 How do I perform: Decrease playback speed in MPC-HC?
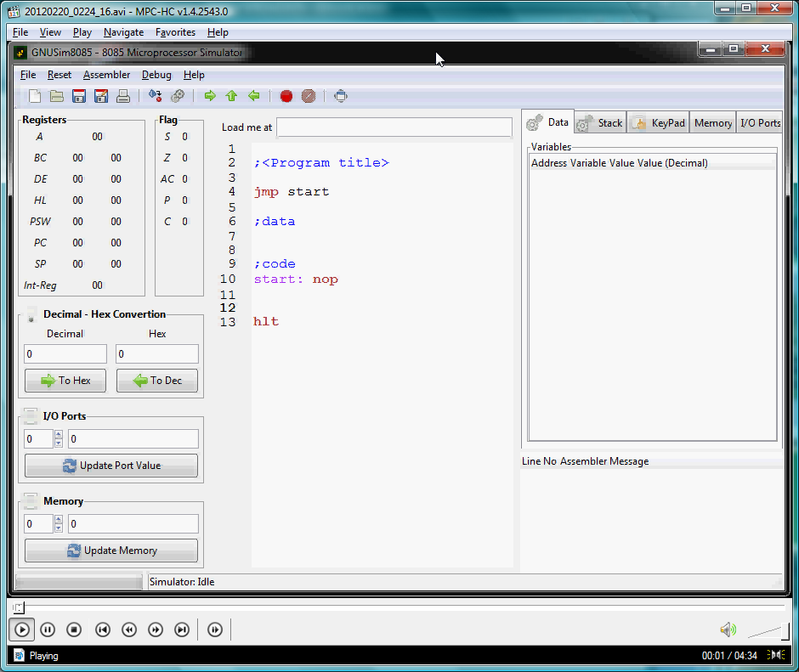pyautogui.click(x=129, y=630)
